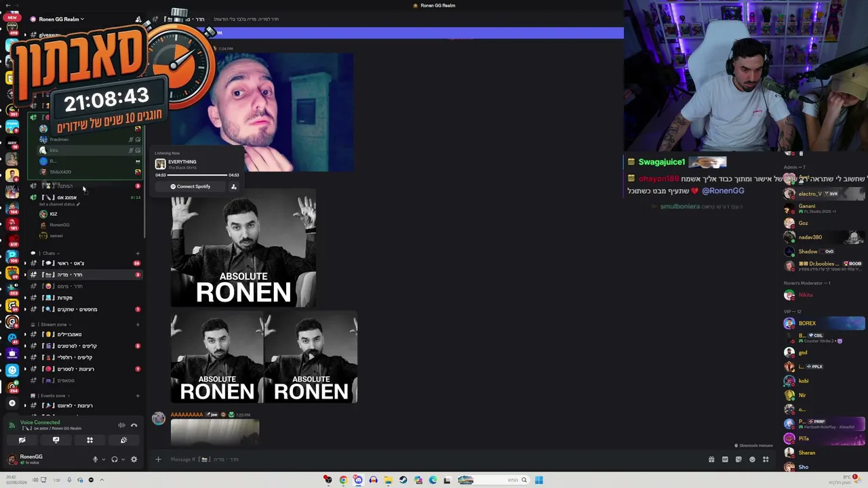The height and width of the screenshot is (488, 868).
Task: Open member BOREX profile
Action: point(824,323)
